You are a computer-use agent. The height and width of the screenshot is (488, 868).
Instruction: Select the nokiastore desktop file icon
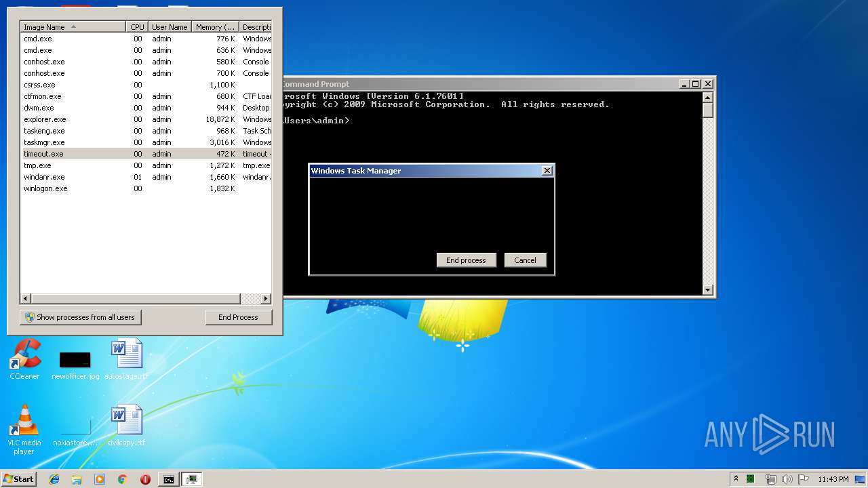pyautogui.click(x=75, y=431)
